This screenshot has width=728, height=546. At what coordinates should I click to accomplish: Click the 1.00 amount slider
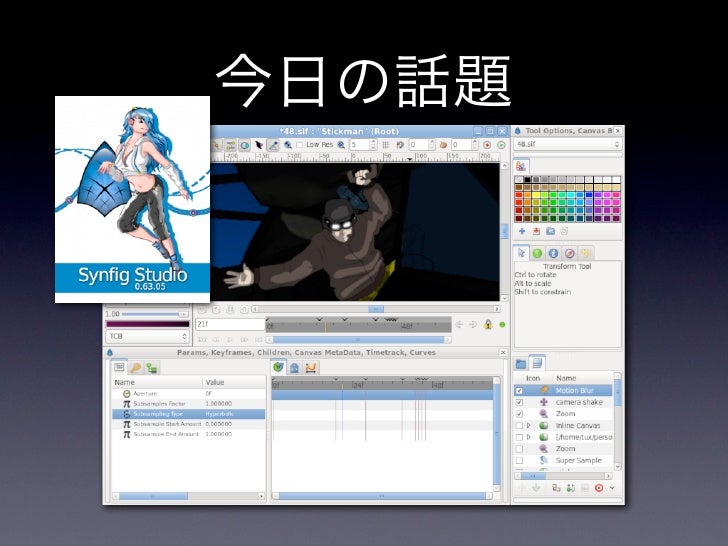point(155,314)
